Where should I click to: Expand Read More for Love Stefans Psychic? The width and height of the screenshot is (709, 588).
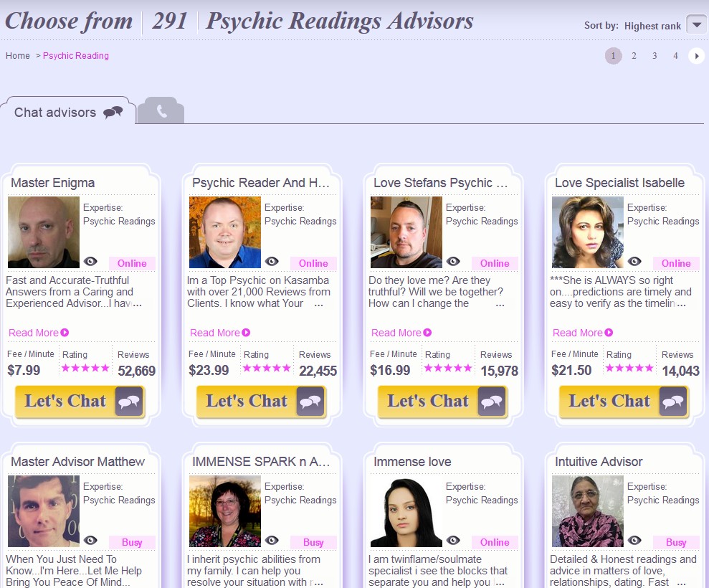tap(401, 333)
